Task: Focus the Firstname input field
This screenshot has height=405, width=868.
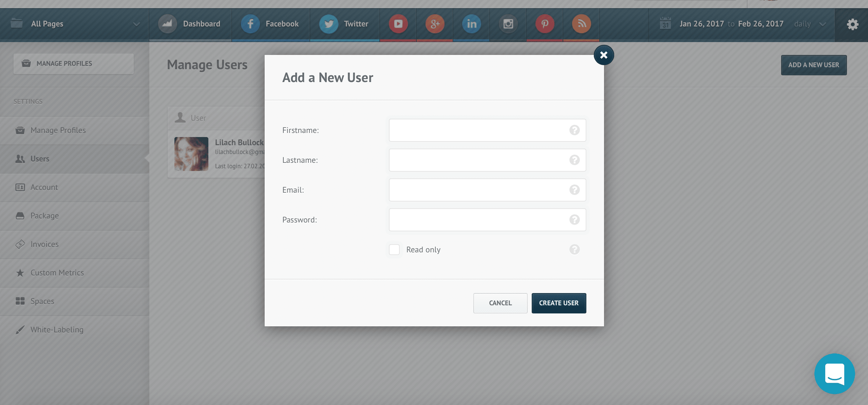Action: [487, 130]
